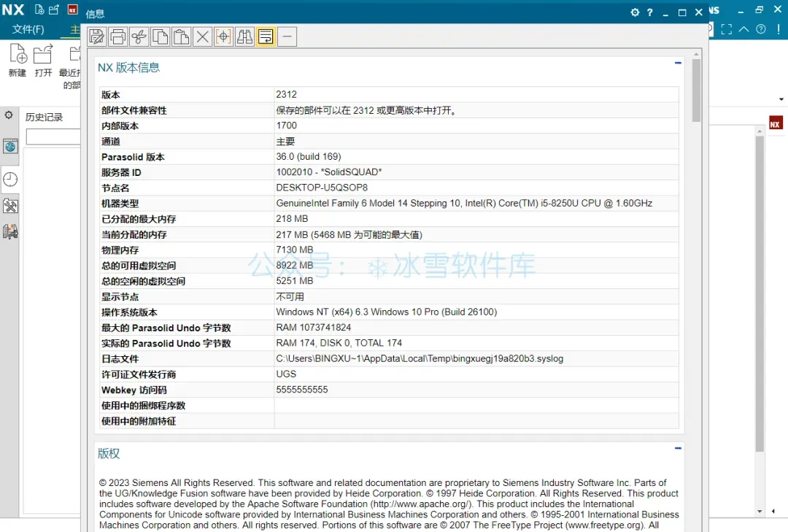Click the resource bar settings gear in NX sidebar
The height and width of the screenshot is (532, 788).
point(9,115)
